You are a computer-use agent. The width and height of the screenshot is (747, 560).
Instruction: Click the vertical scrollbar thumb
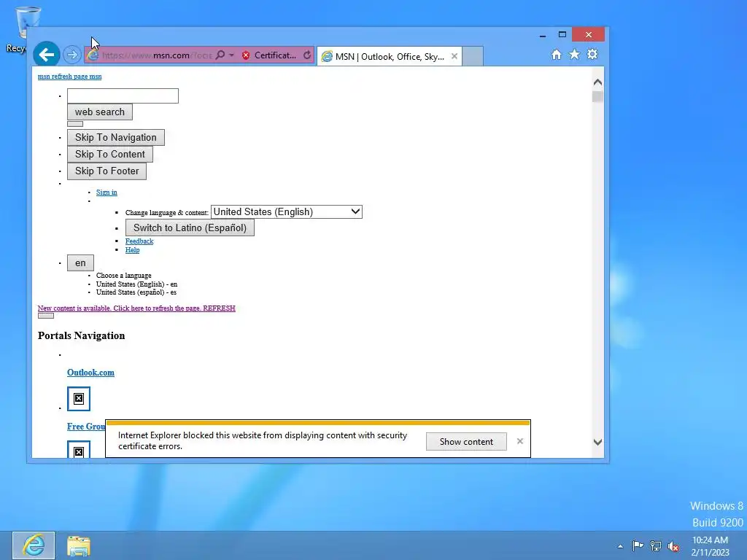point(598,96)
